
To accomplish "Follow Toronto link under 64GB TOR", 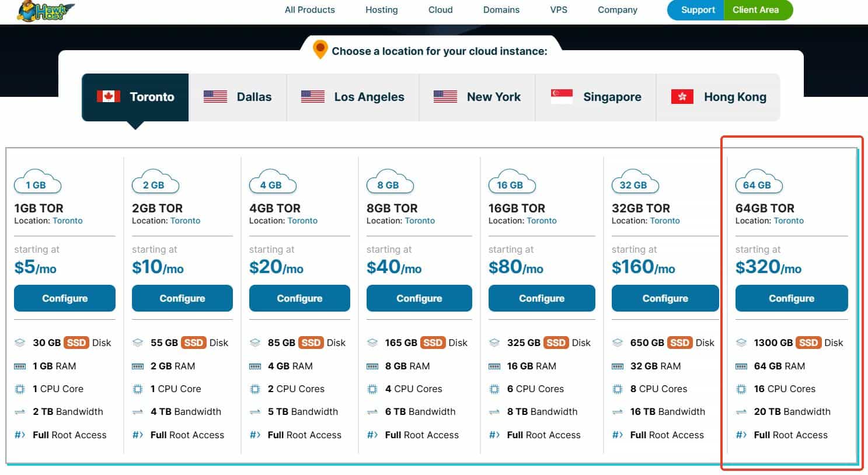I will tap(789, 221).
